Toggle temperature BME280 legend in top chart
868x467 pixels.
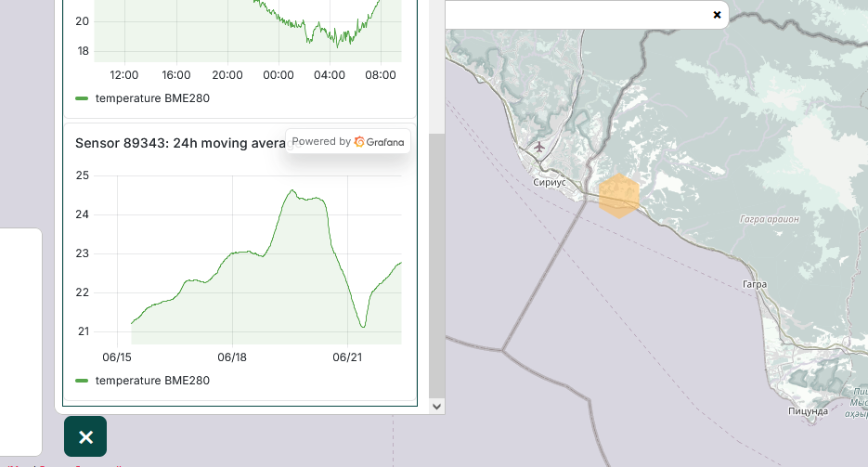142,97
